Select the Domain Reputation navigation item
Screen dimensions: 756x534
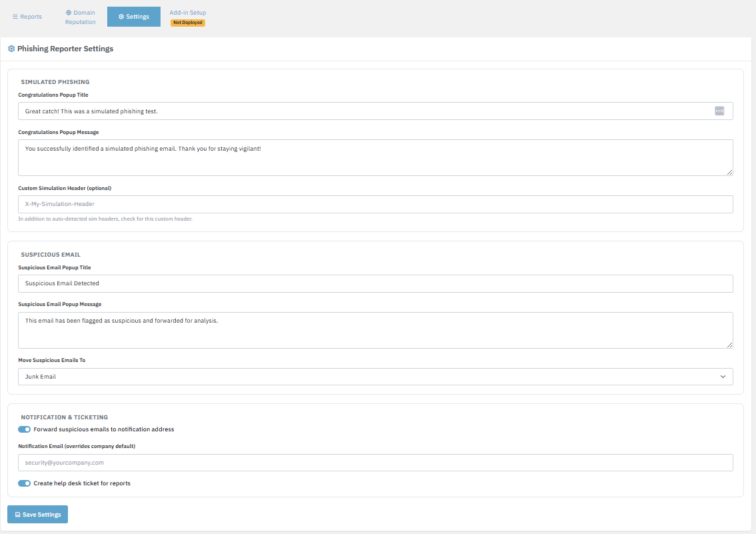[x=80, y=17]
